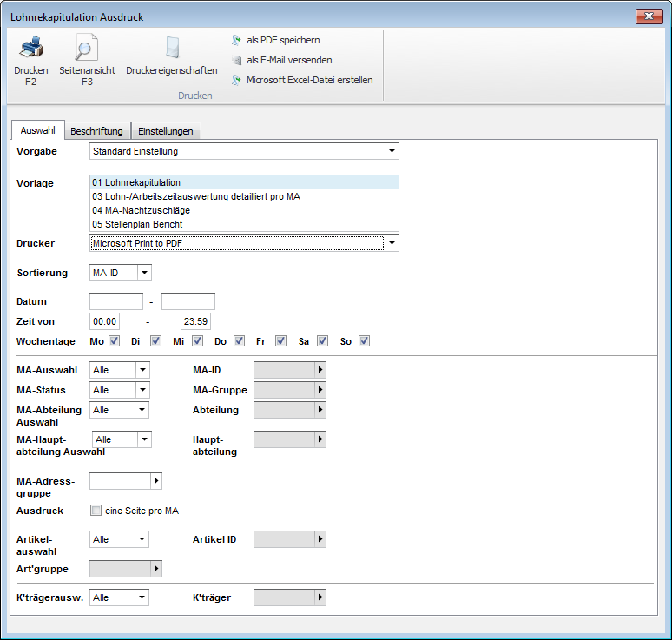The image size is (672, 640).
Task: Expand the MA-ID selector arrow
Action: click(320, 370)
